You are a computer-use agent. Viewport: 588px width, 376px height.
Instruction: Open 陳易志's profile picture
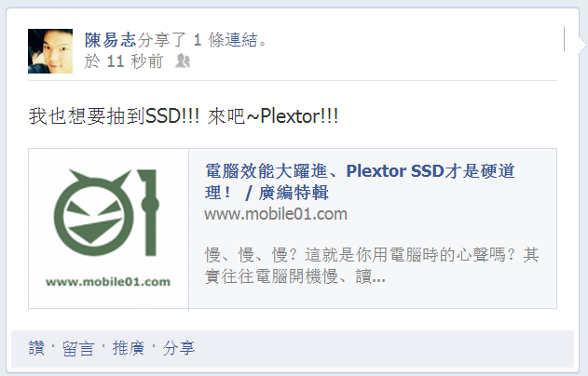[50, 51]
